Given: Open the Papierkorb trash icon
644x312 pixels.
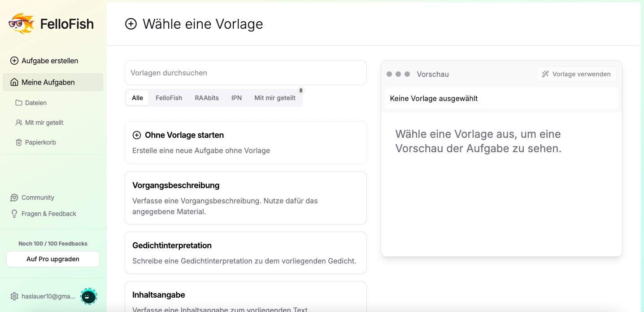Looking at the screenshot, I should (x=19, y=142).
